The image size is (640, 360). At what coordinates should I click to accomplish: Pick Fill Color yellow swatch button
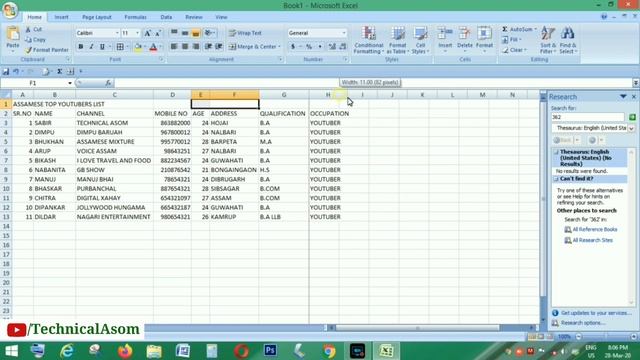(x=138, y=47)
